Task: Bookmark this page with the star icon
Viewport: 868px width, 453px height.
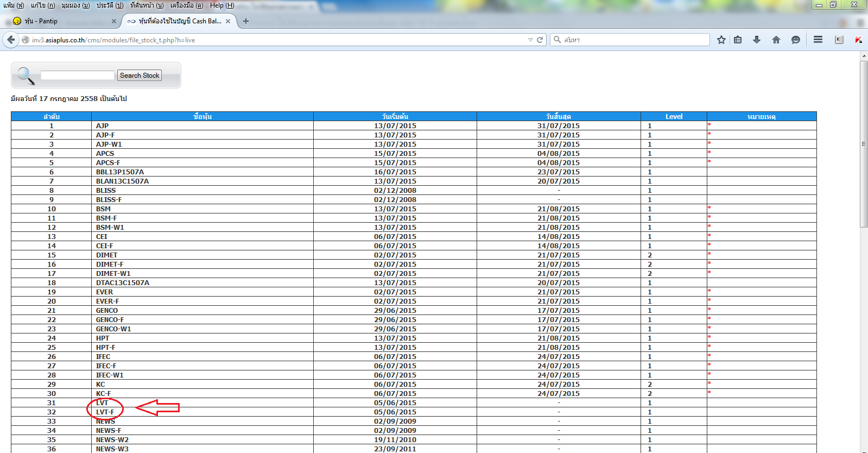Action: 721,40
